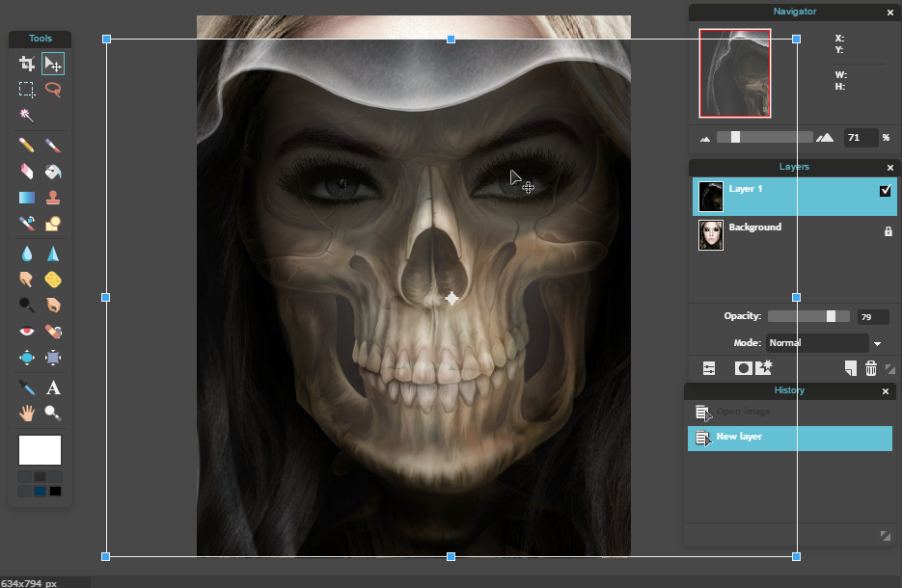Select the Color Replace tool
The image size is (902, 588).
point(26,223)
